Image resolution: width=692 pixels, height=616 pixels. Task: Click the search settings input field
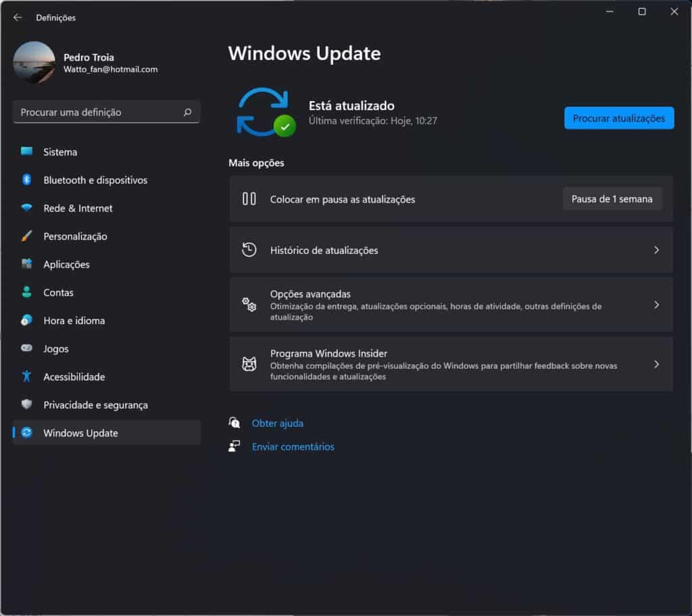106,111
